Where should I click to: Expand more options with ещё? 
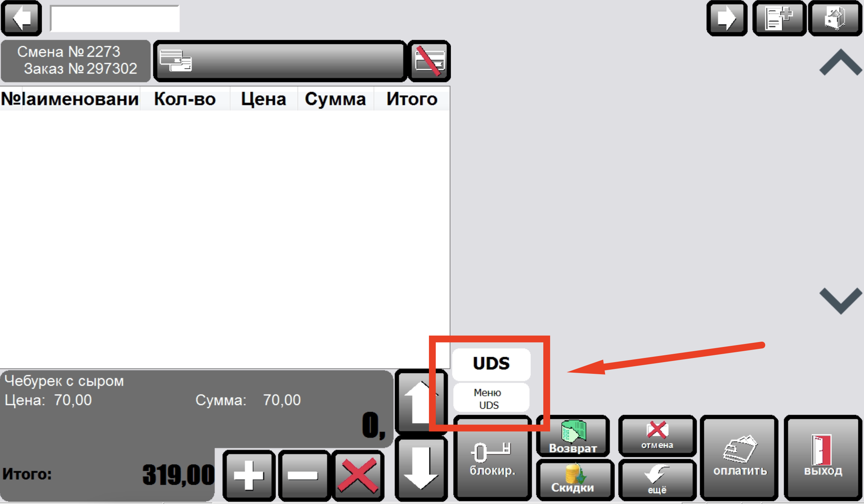657,479
